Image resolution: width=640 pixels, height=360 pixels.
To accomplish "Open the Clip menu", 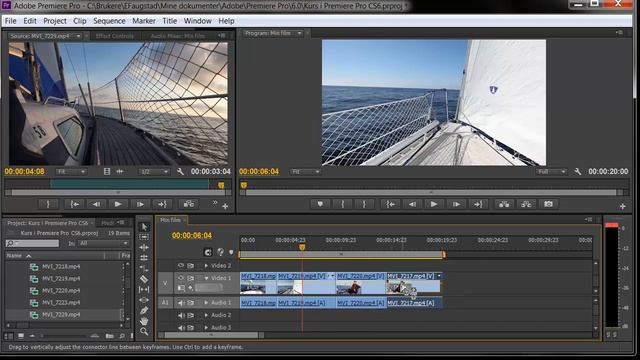I will tap(80, 21).
